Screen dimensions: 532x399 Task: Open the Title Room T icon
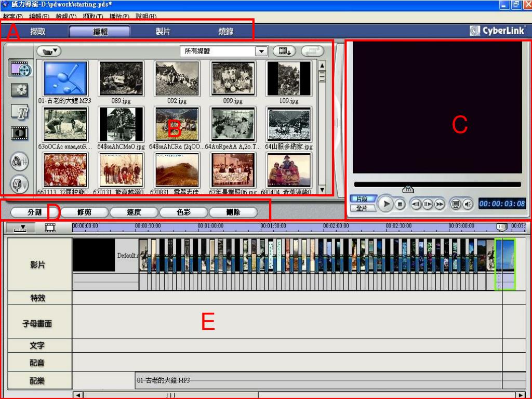(20, 112)
